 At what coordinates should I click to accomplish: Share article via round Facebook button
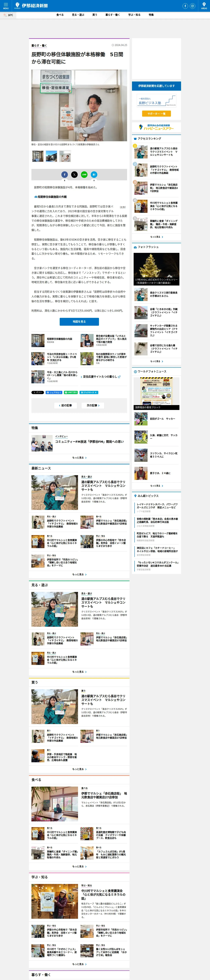(x=64, y=175)
